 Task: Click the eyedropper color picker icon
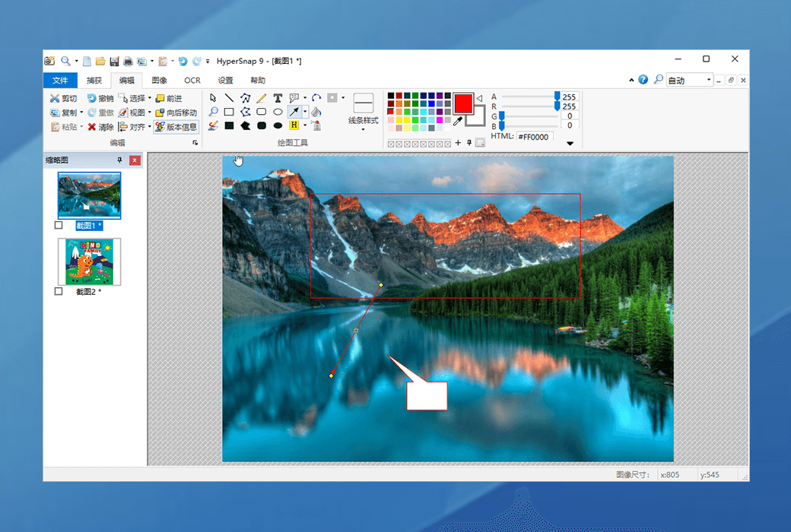(458, 120)
